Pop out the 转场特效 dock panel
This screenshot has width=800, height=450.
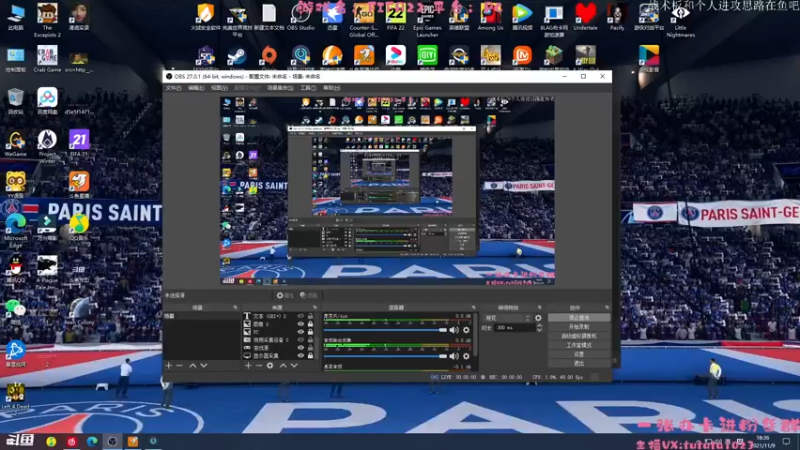[539, 308]
